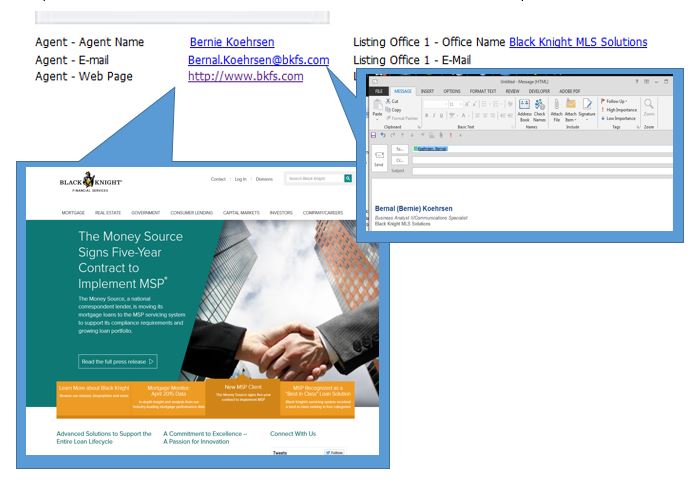Click the Send button in the message
This screenshot has height=493, width=698.
tap(379, 158)
